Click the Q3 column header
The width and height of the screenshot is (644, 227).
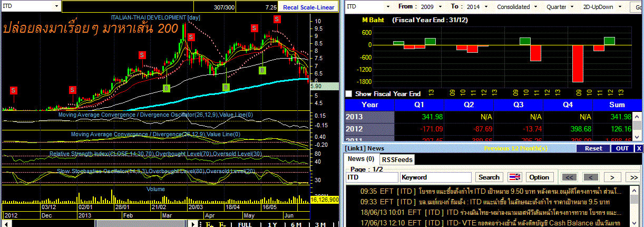pos(519,105)
